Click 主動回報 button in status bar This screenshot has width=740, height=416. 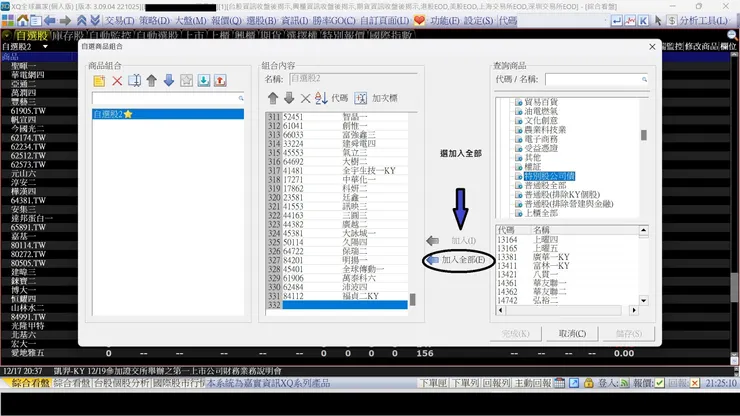point(533,383)
